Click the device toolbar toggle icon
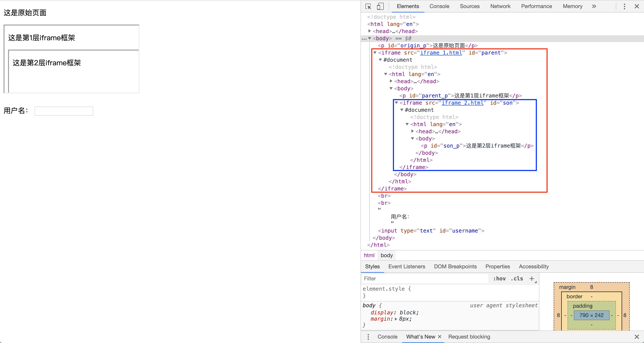The image size is (644, 343). (380, 6)
